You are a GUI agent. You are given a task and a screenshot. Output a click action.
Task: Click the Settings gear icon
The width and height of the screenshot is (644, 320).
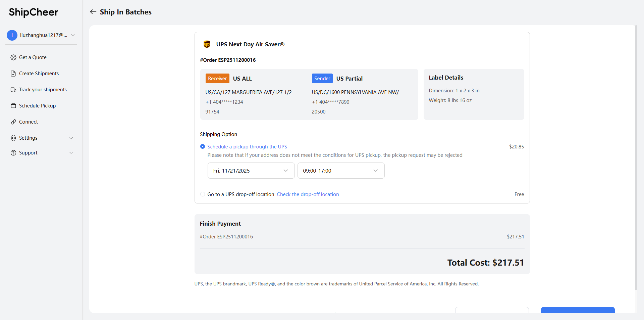pos(13,138)
